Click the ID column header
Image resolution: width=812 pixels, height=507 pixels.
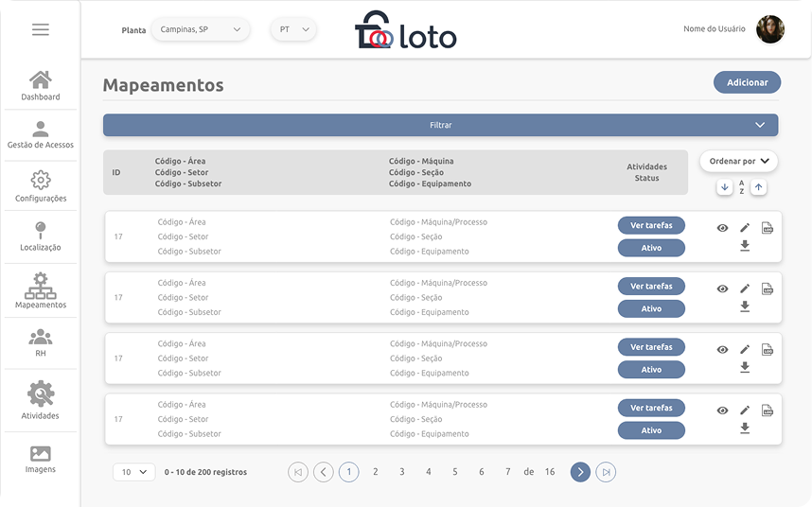pos(116,172)
